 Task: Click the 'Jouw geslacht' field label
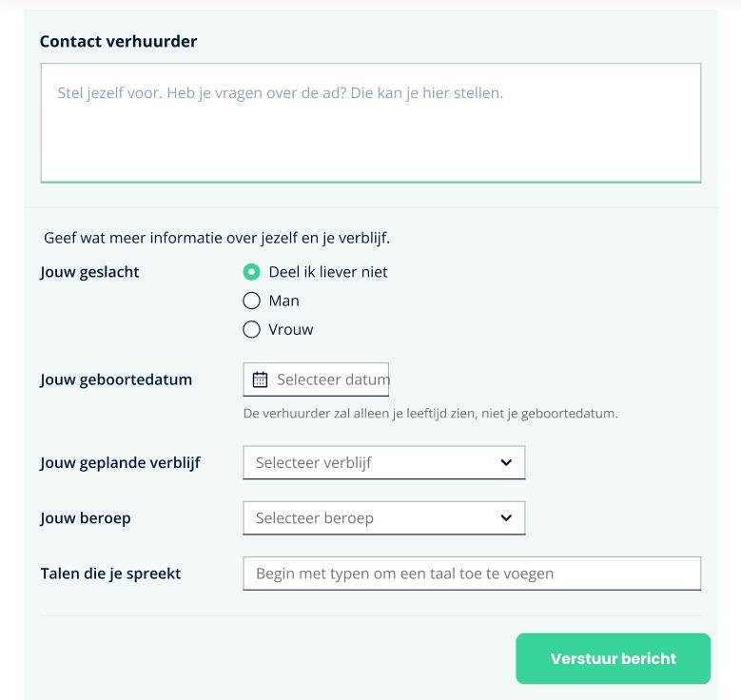[89, 272]
